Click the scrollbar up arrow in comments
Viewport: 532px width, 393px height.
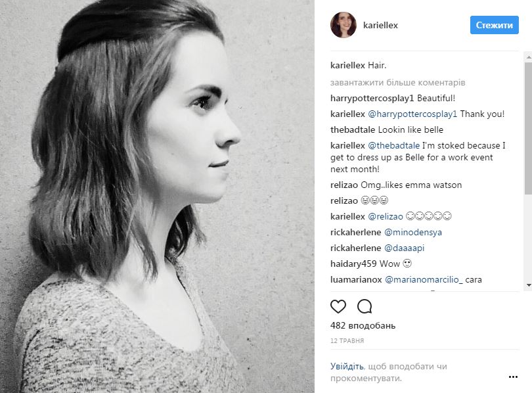(528, 58)
